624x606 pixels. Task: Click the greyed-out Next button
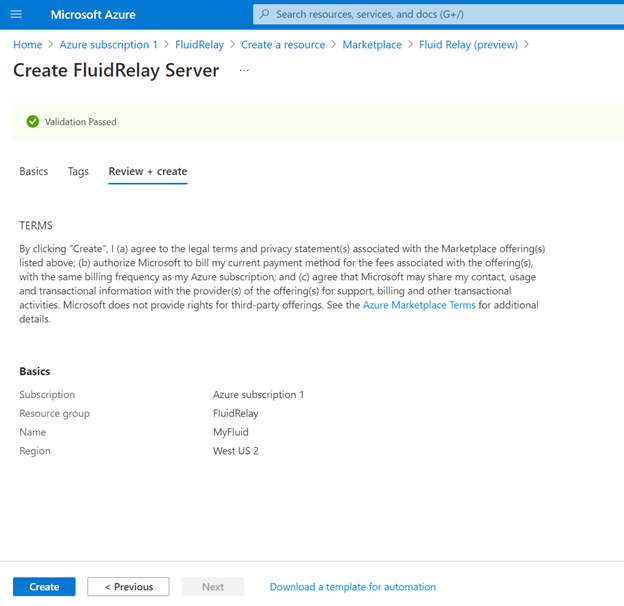click(x=213, y=587)
